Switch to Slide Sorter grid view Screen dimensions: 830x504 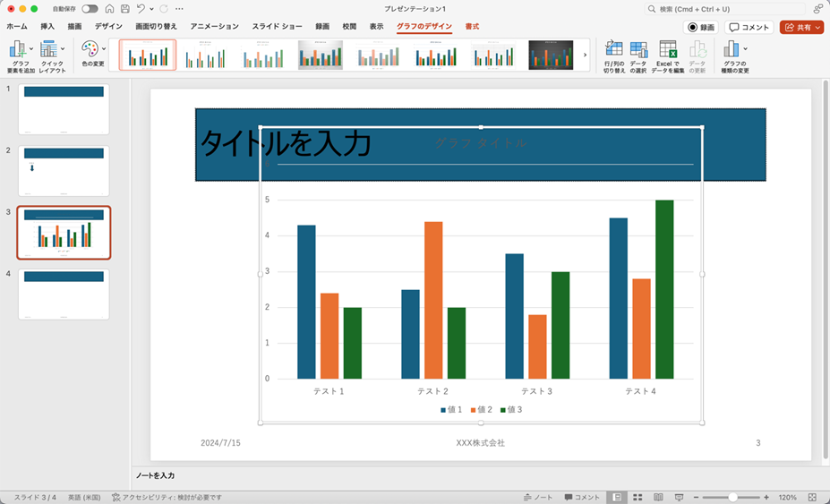click(637, 497)
